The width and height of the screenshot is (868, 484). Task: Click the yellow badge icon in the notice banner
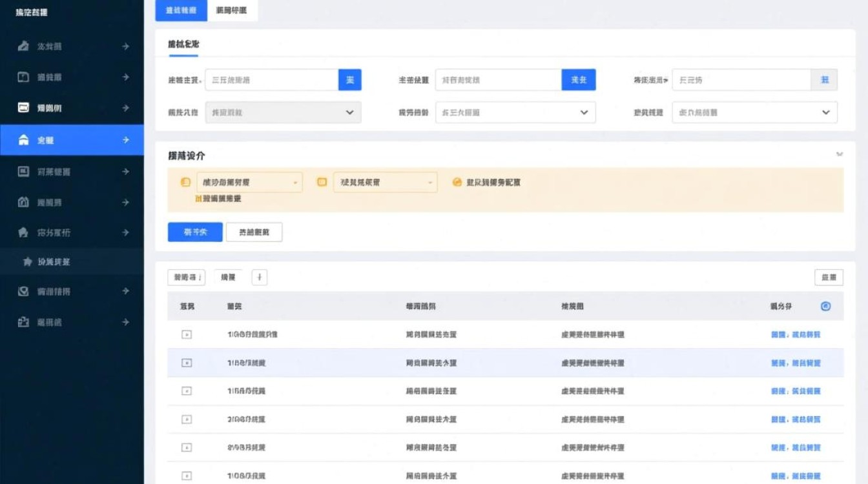click(x=184, y=183)
